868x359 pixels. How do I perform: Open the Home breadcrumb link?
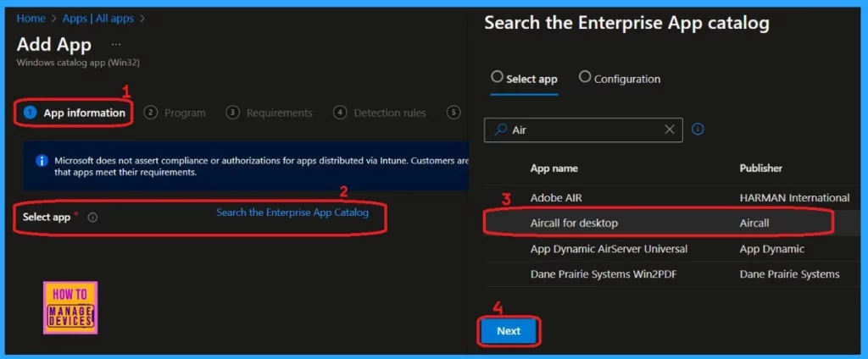(31, 19)
